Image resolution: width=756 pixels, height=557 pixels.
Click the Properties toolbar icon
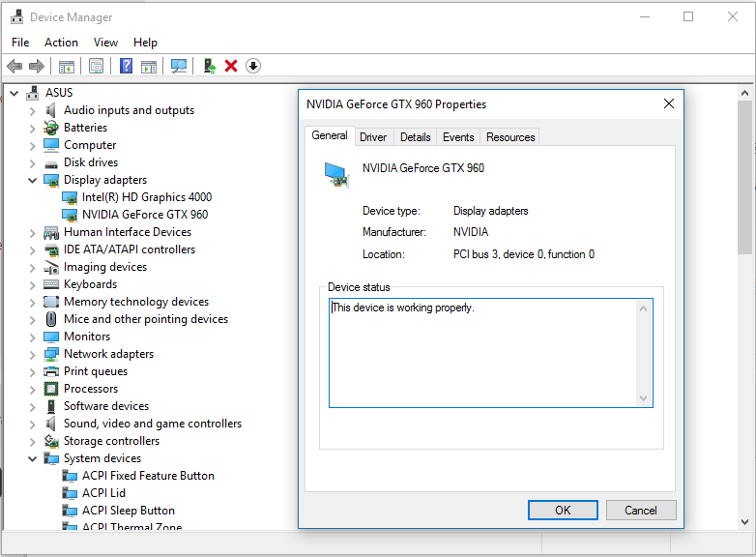97,66
